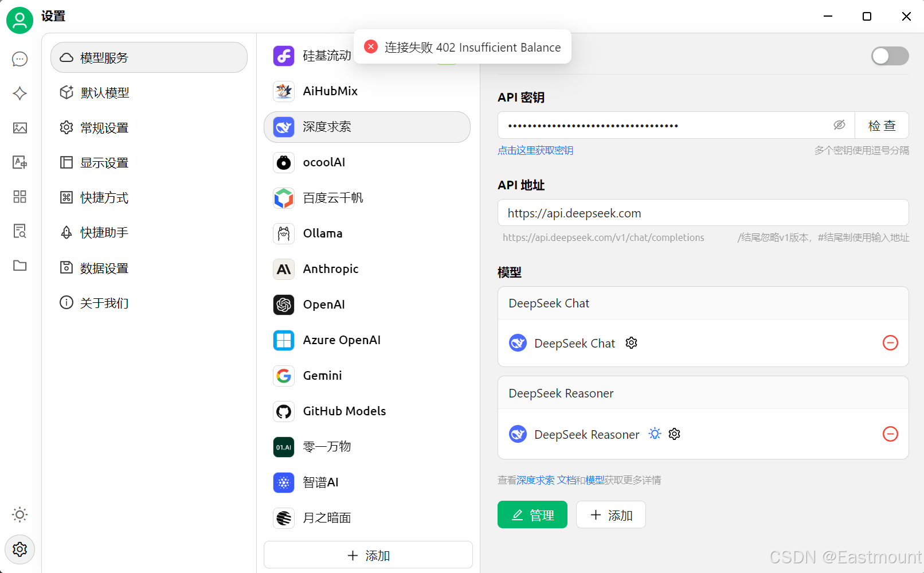924x573 pixels.
Task: Select the 智谱AI provider
Action: click(x=367, y=482)
